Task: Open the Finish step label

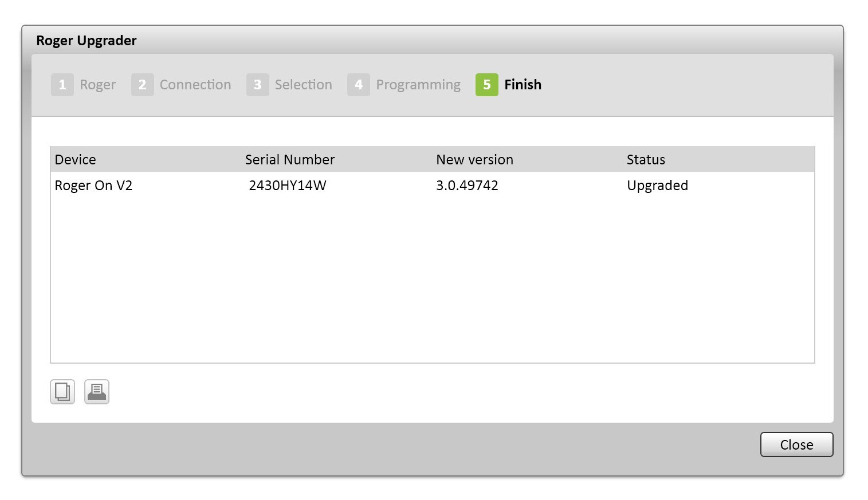Action: (523, 85)
